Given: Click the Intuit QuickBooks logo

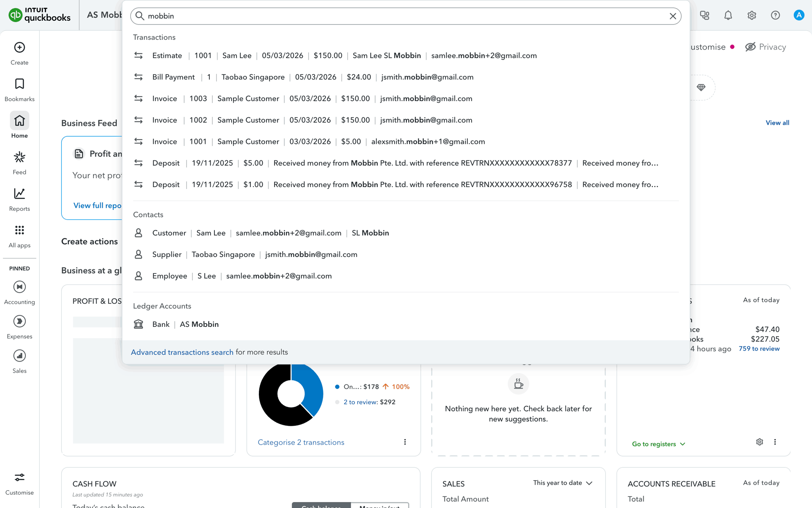Looking at the screenshot, I should coord(40,15).
